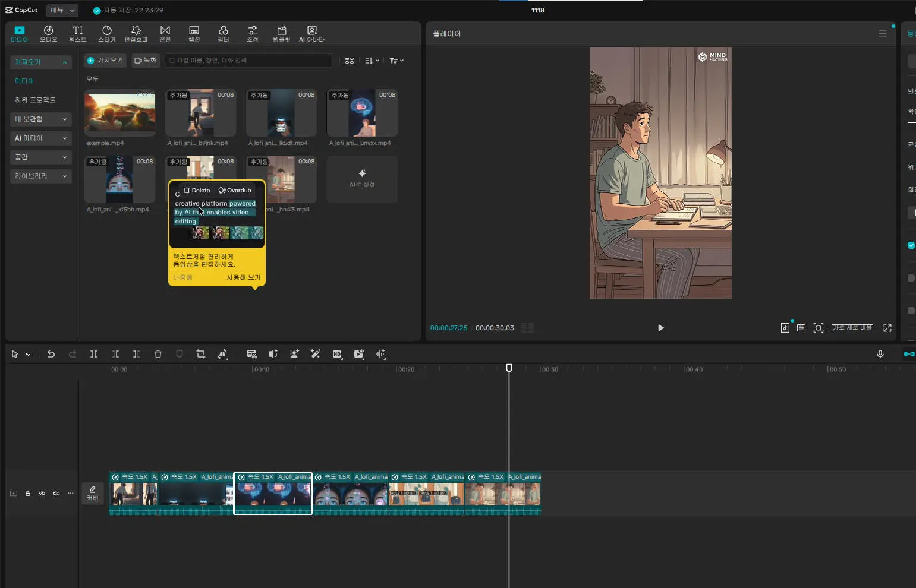
Task: Click the playhead marker on timeline ruler
Action: pyautogui.click(x=509, y=368)
